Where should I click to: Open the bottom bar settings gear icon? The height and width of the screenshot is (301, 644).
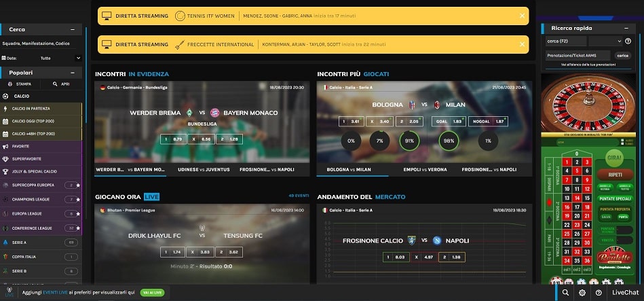pos(582,292)
